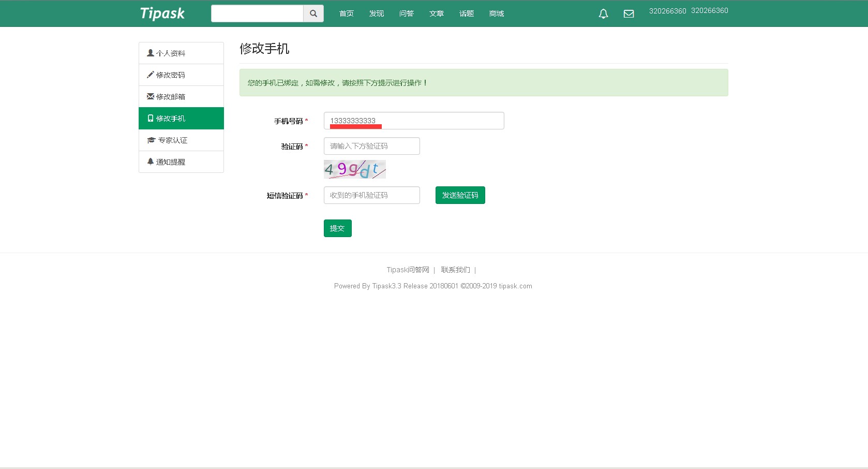Select 修改手机 in the sidebar

point(181,119)
